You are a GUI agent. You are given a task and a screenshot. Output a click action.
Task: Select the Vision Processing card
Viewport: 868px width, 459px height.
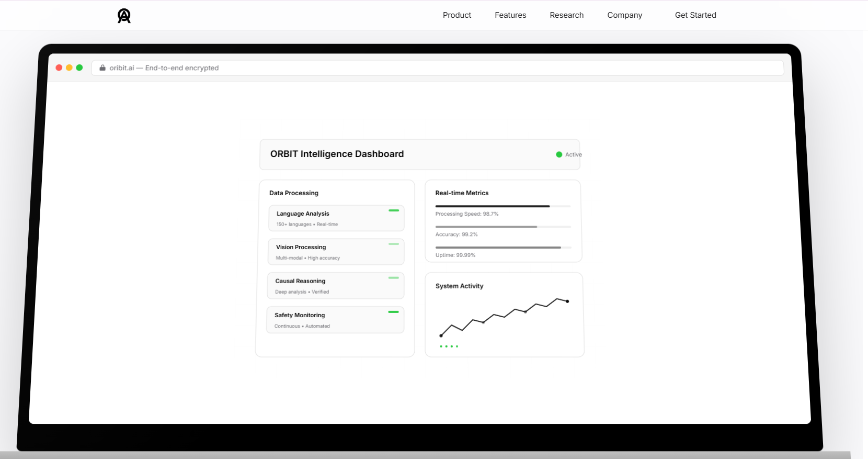pyautogui.click(x=336, y=252)
